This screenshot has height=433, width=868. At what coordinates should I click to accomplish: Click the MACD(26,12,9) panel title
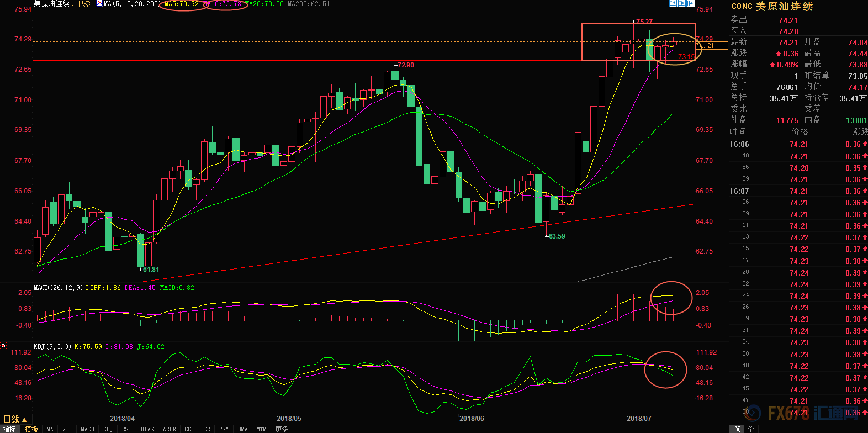click(x=58, y=288)
